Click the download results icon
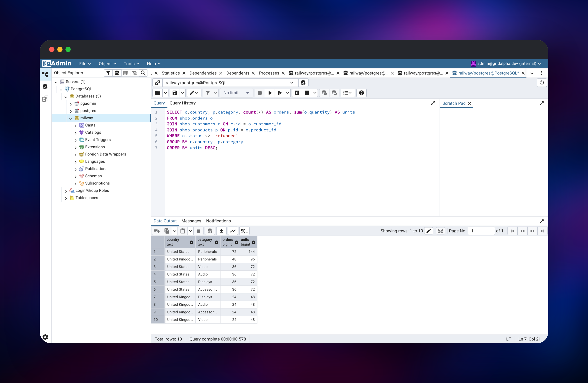Viewport: 588px width, 383px height. [221, 231]
